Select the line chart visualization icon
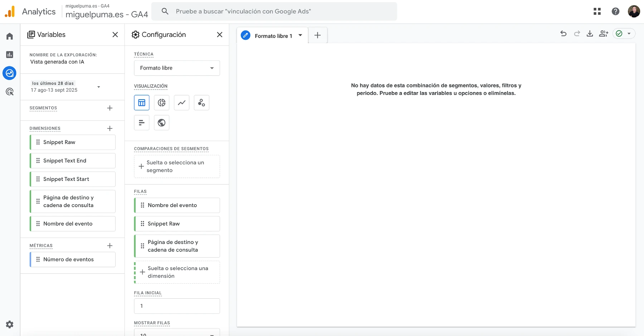Screen dimensions: 644x336 pos(181,103)
